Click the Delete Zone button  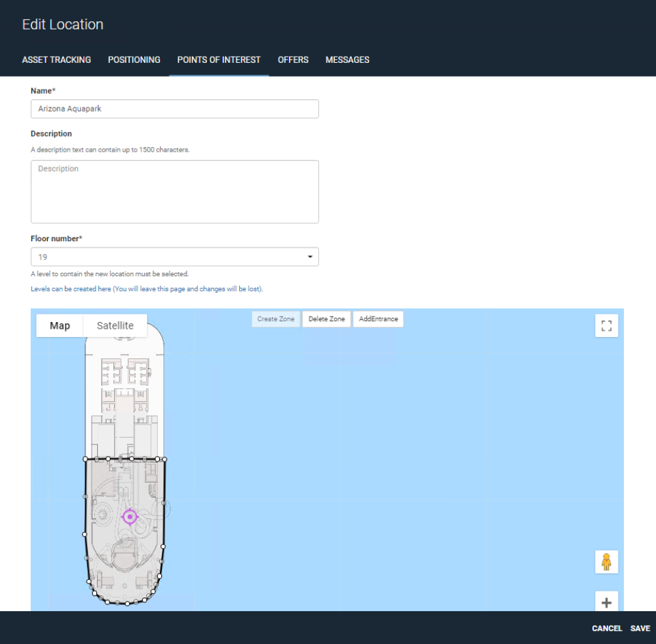[x=326, y=319]
